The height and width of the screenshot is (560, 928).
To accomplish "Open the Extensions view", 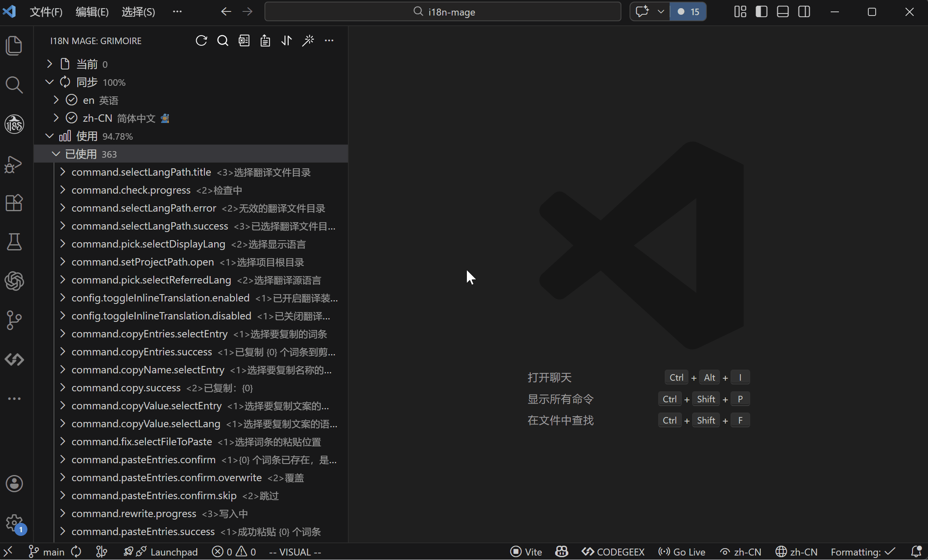I will pos(14,203).
